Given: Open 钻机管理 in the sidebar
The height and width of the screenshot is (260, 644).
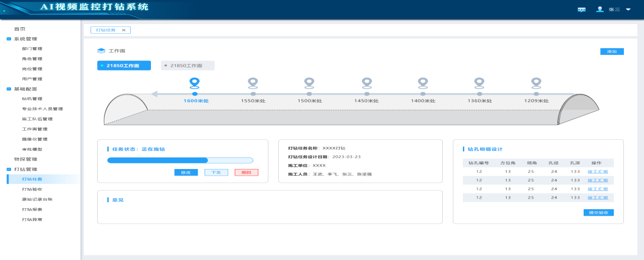Looking at the screenshot, I should [x=32, y=99].
